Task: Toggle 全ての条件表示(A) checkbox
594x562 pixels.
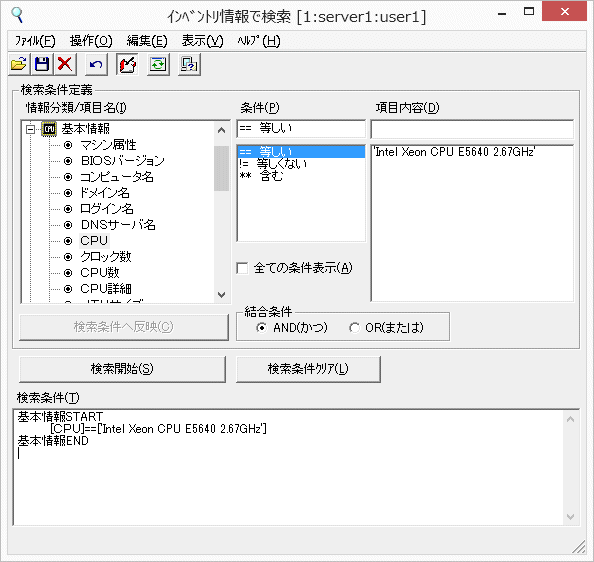Action: 242,268
